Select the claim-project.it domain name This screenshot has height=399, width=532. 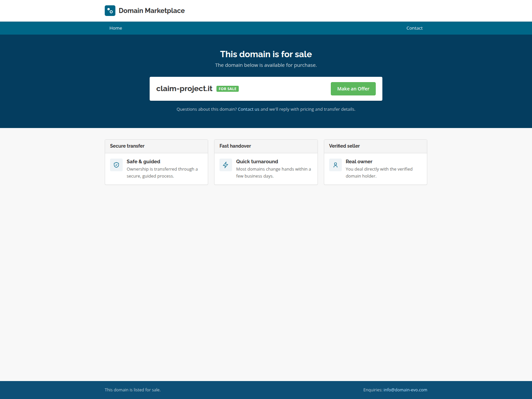[x=184, y=88]
